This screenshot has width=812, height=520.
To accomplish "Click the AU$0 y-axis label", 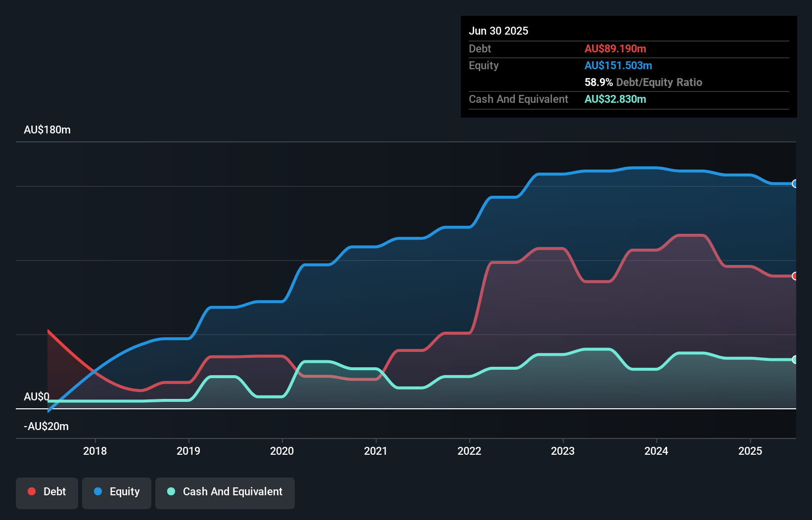I will click(x=37, y=397).
